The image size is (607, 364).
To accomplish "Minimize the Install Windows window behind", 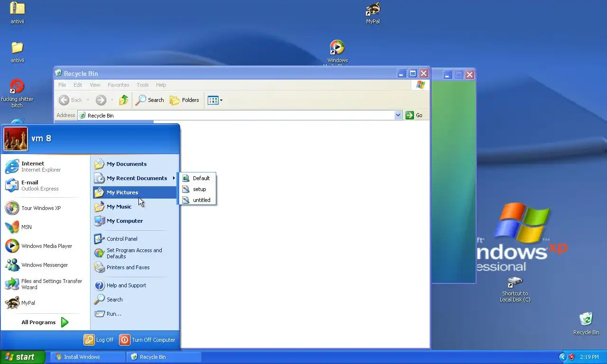I will [x=447, y=75].
